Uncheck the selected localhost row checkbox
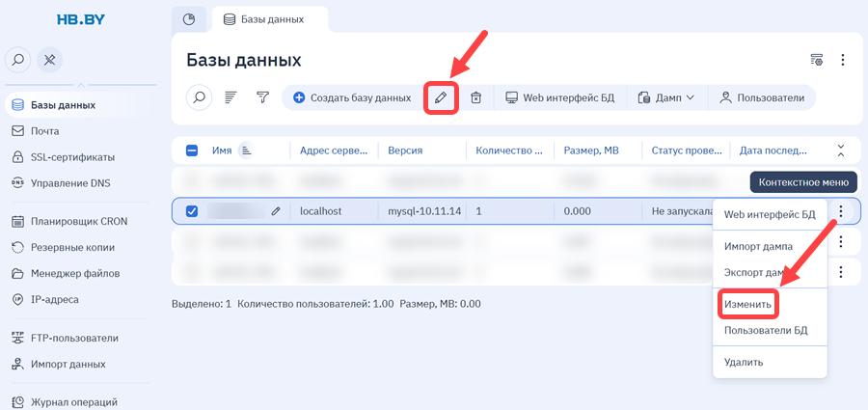The width and height of the screenshot is (868, 410). 192,211
